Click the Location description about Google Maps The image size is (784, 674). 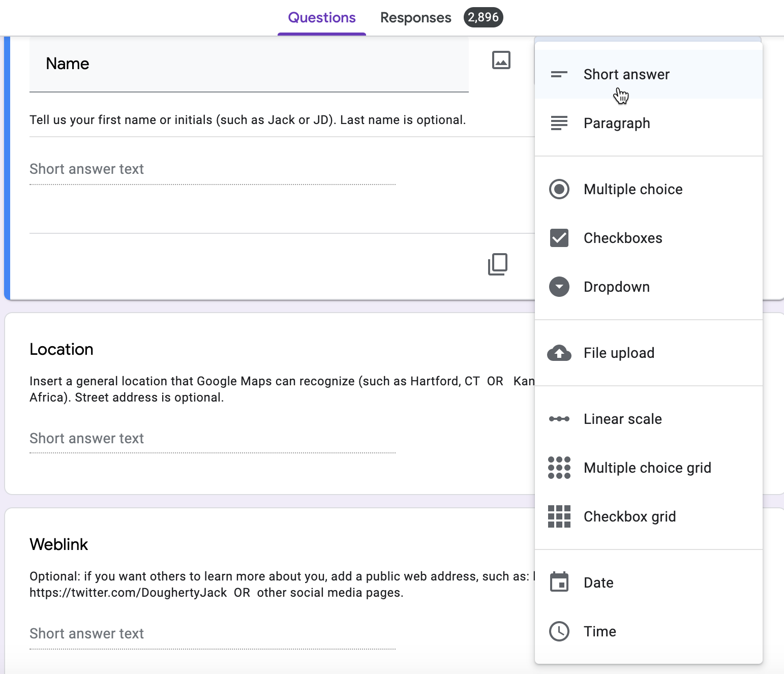tap(282, 389)
